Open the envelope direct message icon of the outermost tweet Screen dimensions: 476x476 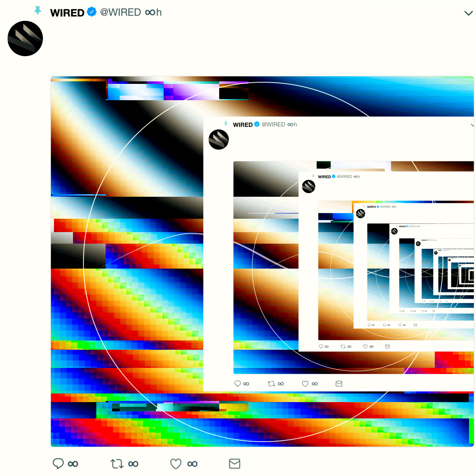[x=234, y=464]
